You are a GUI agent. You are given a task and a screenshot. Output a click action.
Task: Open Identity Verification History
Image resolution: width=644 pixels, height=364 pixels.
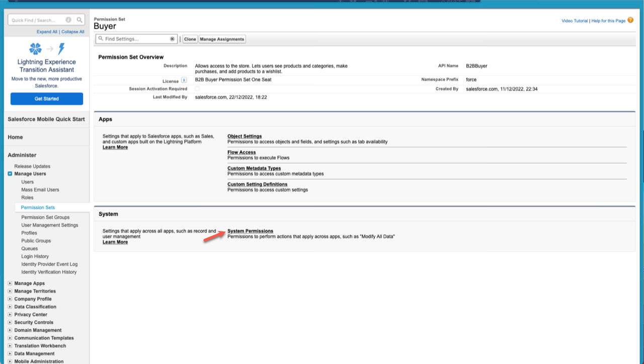(x=49, y=272)
